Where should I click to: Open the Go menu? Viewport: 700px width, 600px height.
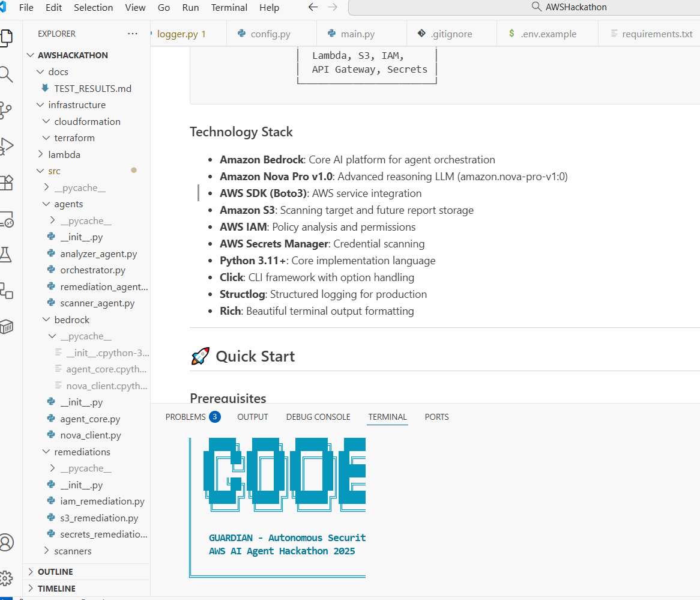(164, 8)
